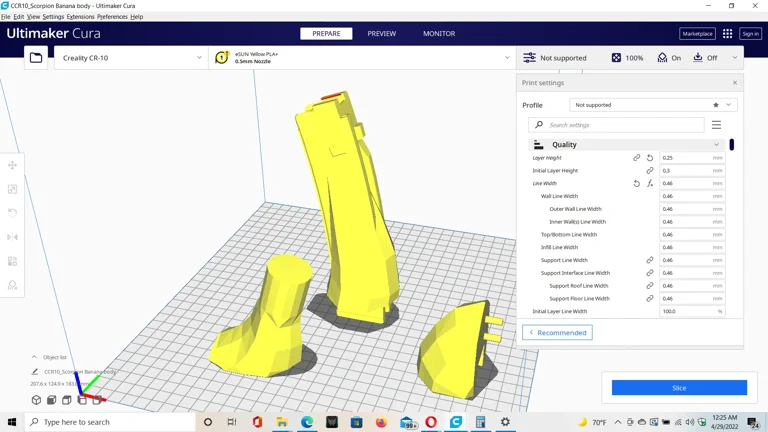Screen dimensions: 768x432
Task: Switch to the PREVIEW stage tab
Action: tap(381, 34)
